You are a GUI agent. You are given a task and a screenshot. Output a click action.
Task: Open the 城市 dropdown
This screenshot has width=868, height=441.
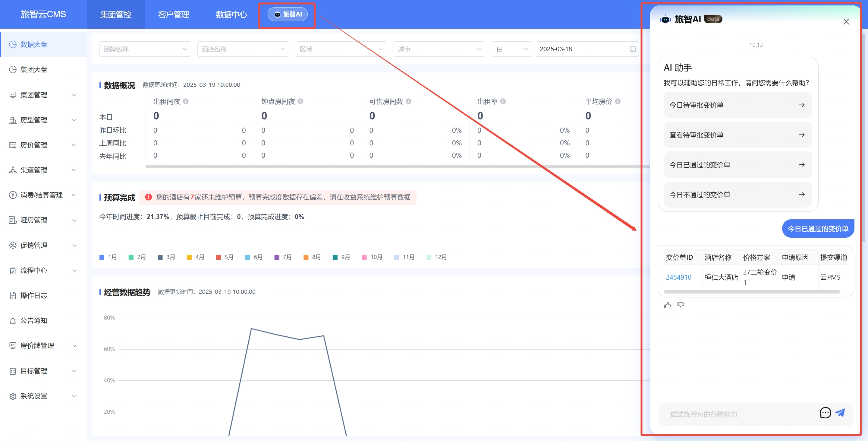pyautogui.click(x=439, y=49)
